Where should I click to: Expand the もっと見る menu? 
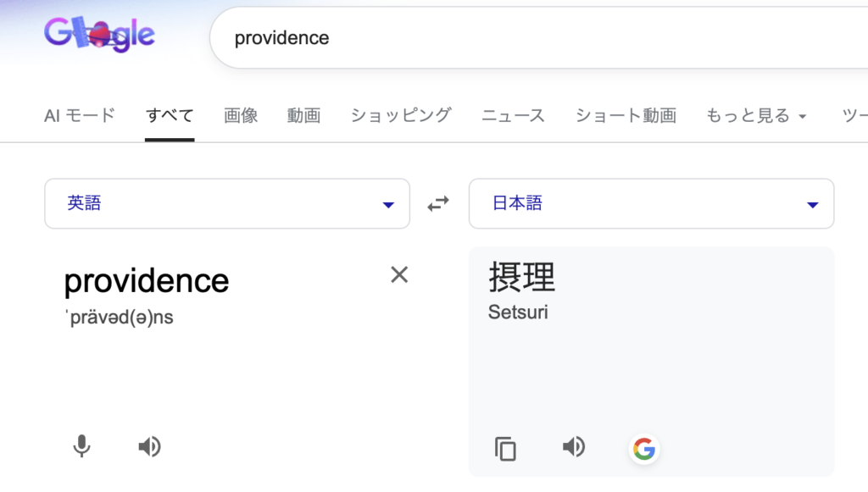pos(756,116)
